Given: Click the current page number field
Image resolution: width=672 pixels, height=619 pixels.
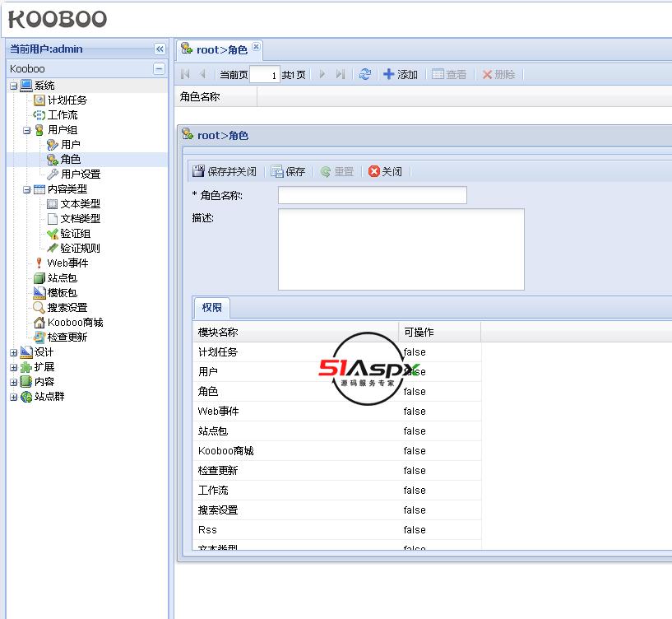Looking at the screenshot, I should coord(265,75).
